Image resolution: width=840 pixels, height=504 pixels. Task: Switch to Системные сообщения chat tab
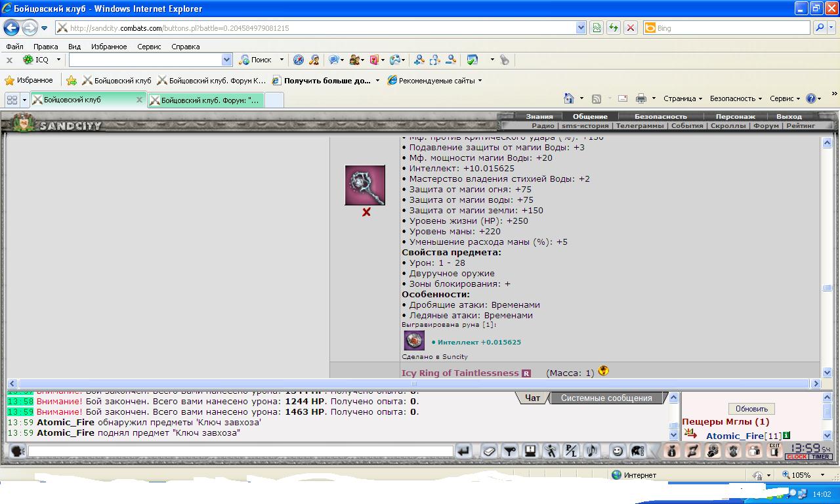click(x=606, y=398)
